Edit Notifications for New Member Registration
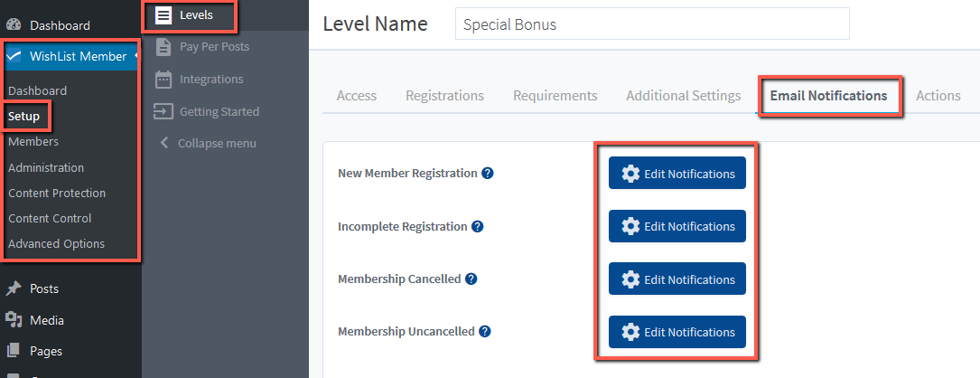The height and width of the screenshot is (378, 980). [677, 174]
